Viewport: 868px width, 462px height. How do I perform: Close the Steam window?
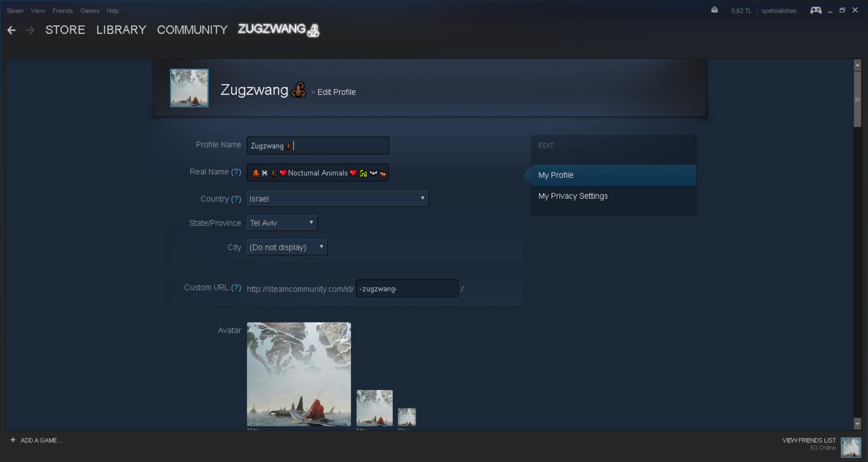pos(855,10)
